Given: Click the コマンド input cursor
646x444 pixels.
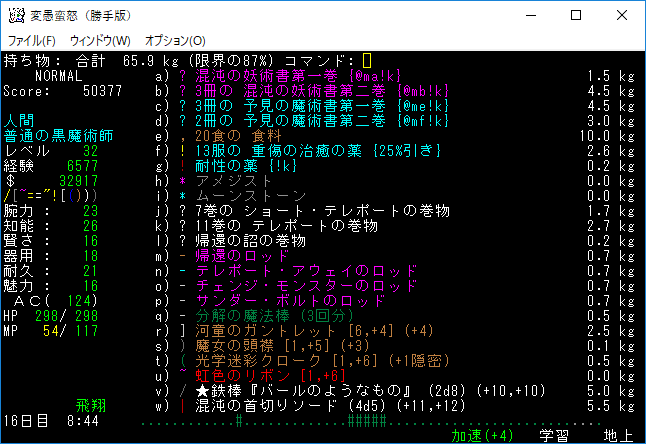Looking at the screenshot, I should tap(367, 60).
